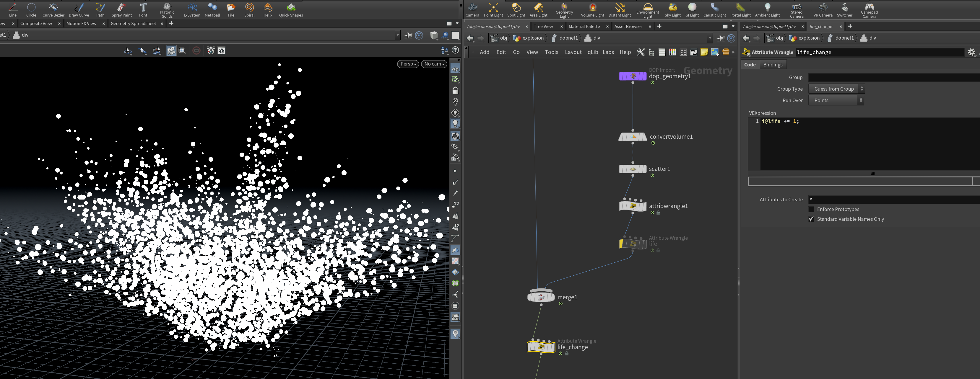Viewport: 980px width, 379px height.
Task: Add a Sky Light from shelf
Action: [x=672, y=10]
